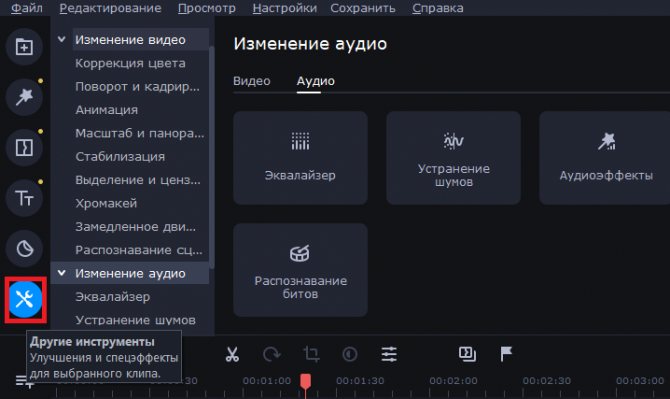
Task: Select Хромакей in the tools list
Action: click(x=106, y=203)
